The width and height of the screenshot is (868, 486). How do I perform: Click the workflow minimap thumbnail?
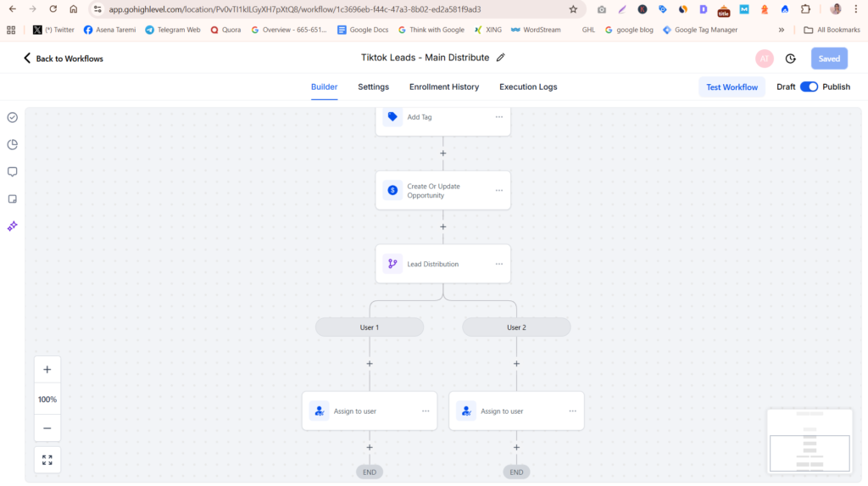coord(810,441)
